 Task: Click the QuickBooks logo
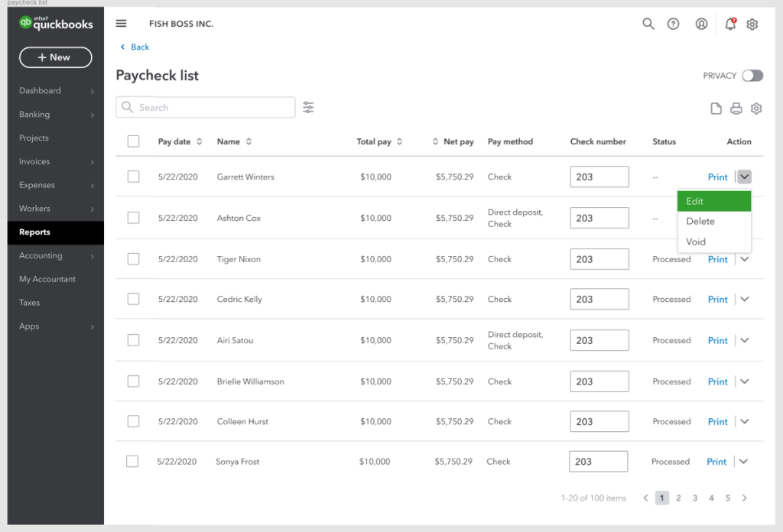[55, 23]
